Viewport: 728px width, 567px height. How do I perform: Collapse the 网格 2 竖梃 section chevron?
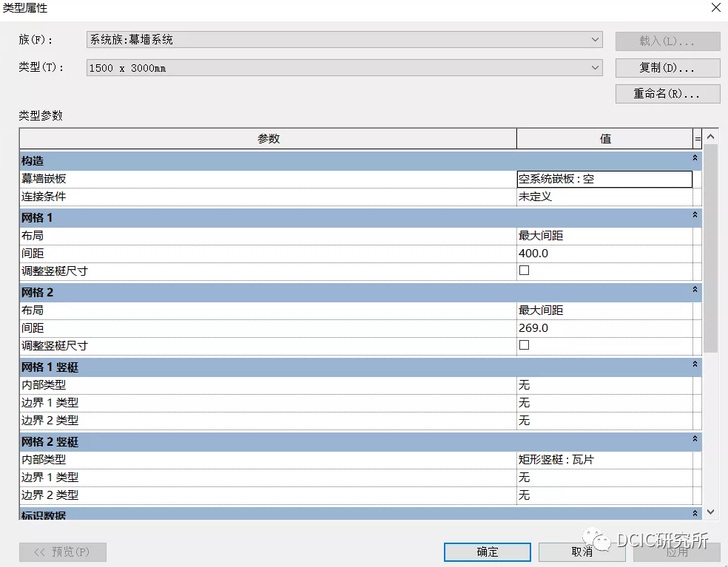695,439
